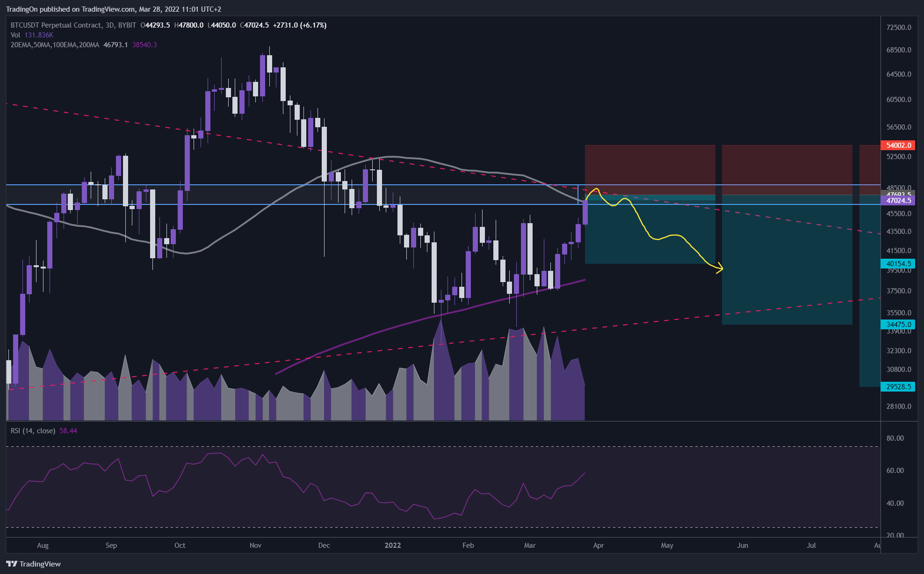This screenshot has width=924, height=574.
Task: Click 72500.0 on the price axis
Action: (899, 28)
